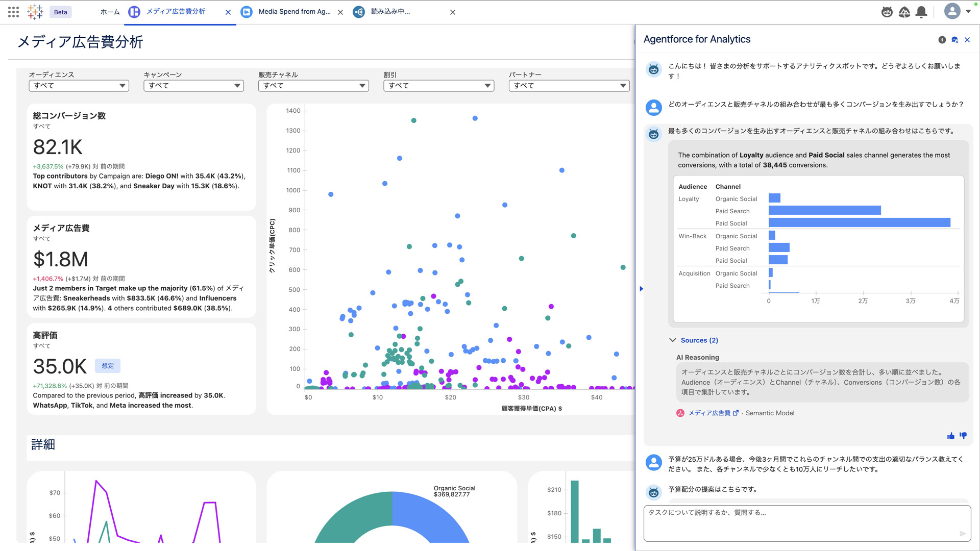Click the +3,637.5% change value

click(x=48, y=166)
